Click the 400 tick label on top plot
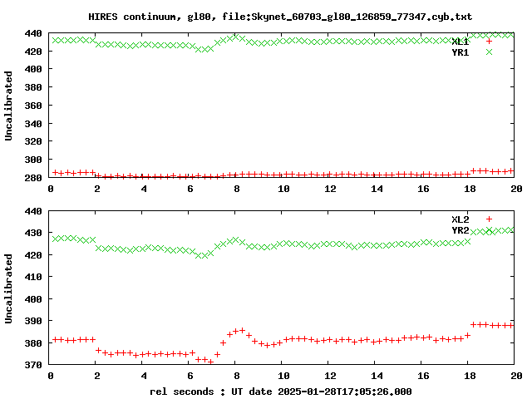The height and width of the screenshot is (399, 532). point(33,69)
